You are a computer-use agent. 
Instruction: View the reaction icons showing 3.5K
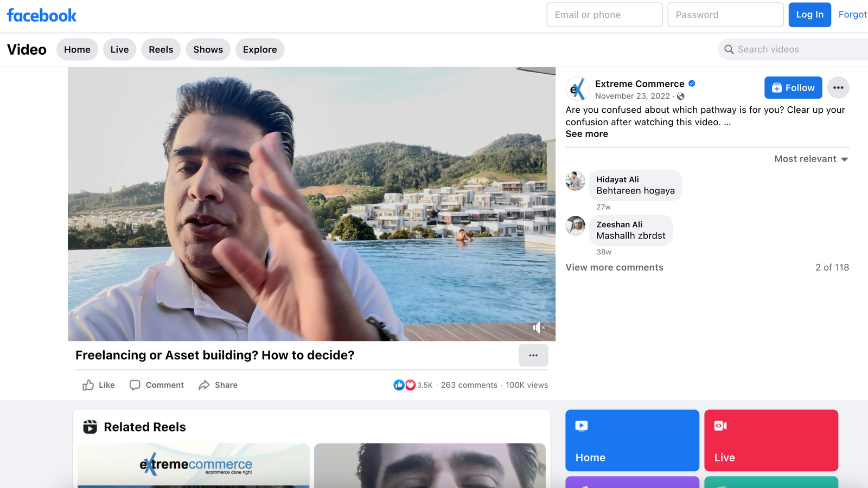coord(405,385)
